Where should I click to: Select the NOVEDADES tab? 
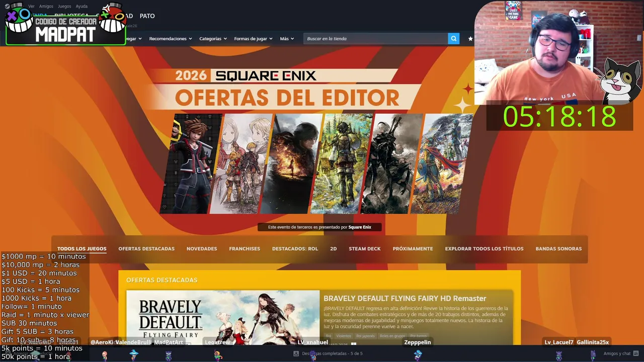coord(202,249)
